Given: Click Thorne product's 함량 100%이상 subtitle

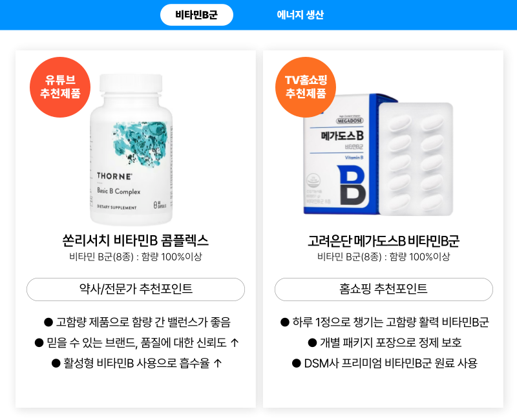Looking at the screenshot, I should tap(172, 257).
